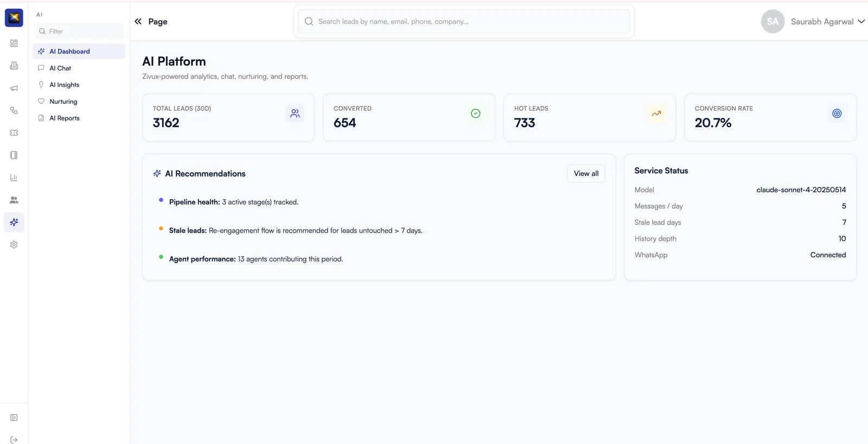Screen dimensions: 868x444
Task: Open Nurturing in the AI menu
Action: point(79,102)
